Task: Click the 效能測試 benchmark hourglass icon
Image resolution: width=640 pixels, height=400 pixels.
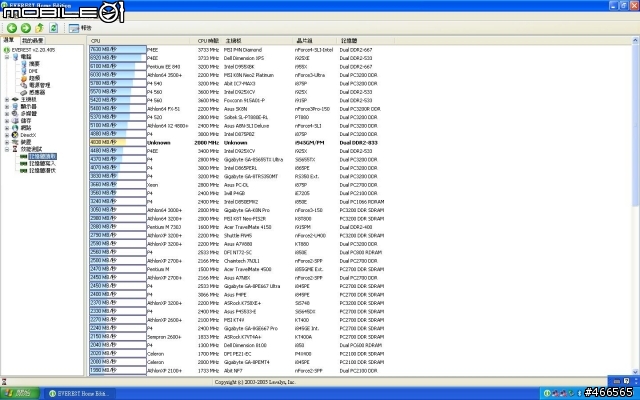Action: pos(16,149)
